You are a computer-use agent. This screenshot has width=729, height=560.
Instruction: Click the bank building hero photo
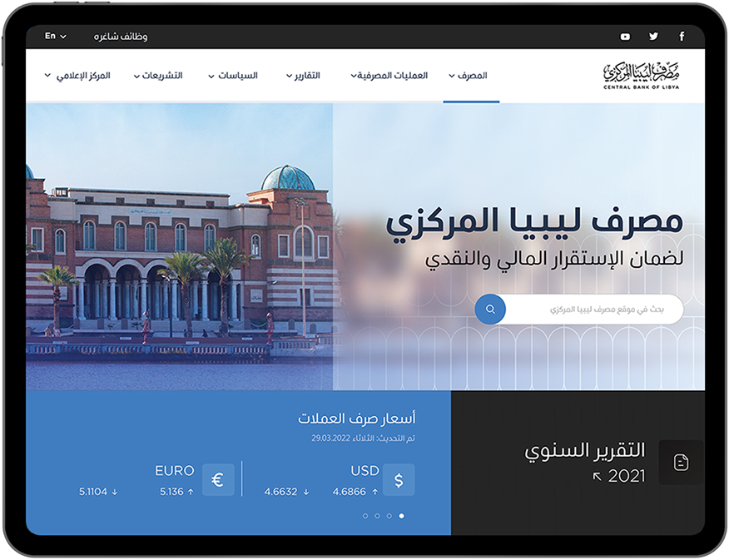click(180, 246)
